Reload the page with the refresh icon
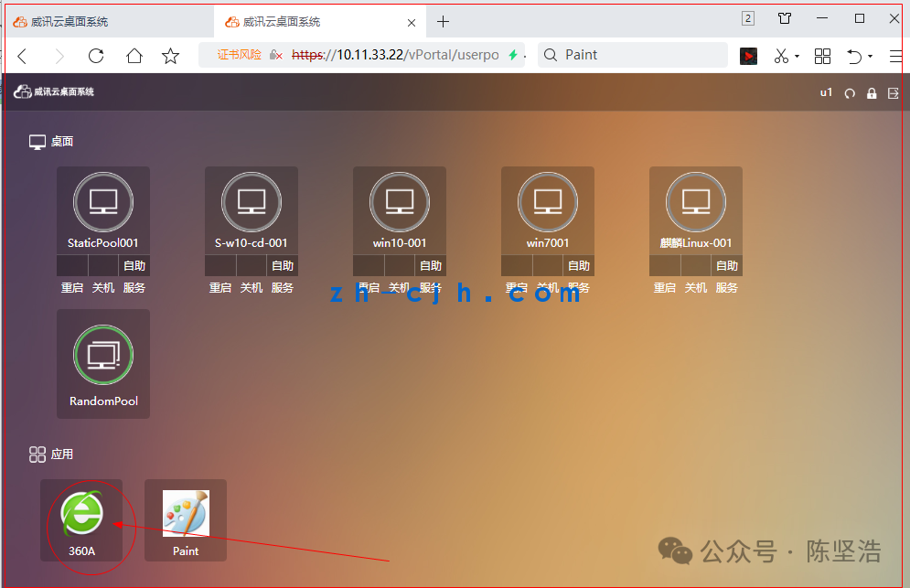Viewport: 910px width, 588px height. (x=96, y=56)
